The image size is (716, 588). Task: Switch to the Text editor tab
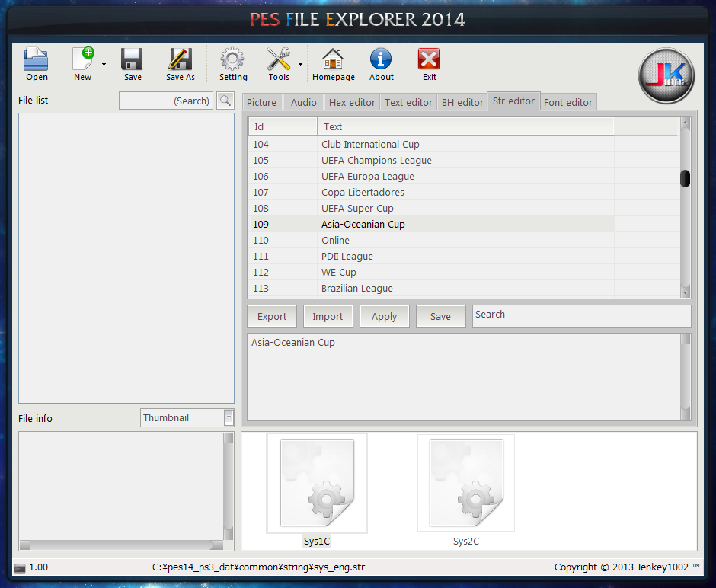tap(408, 102)
